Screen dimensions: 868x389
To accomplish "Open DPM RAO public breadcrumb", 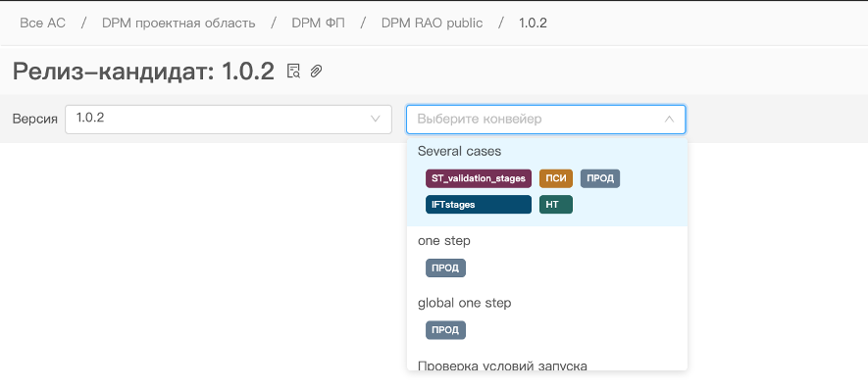I will coord(432,24).
